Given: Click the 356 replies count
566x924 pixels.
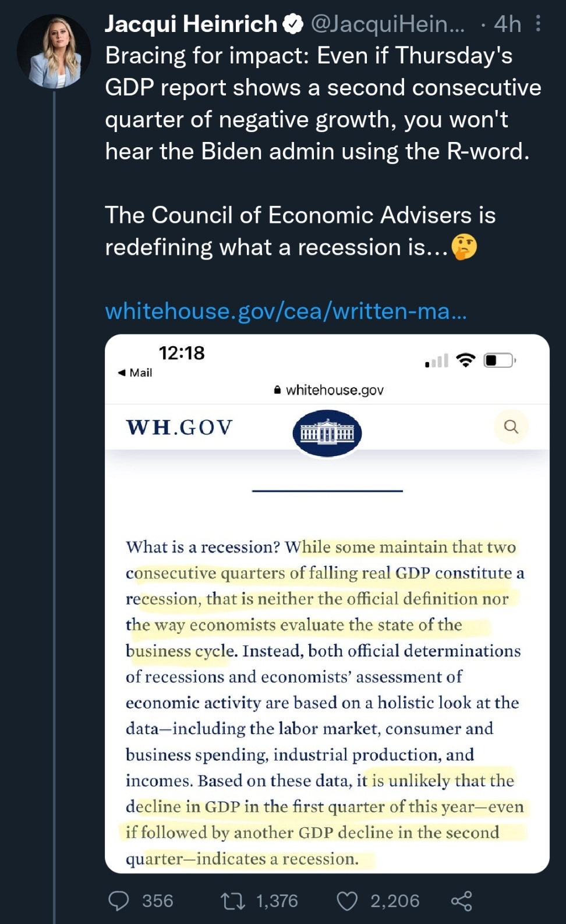Looking at the screenshot, I should 158,901.
